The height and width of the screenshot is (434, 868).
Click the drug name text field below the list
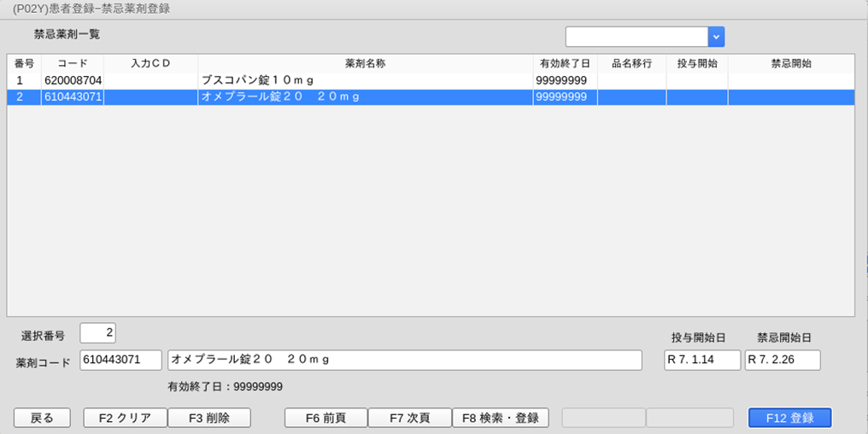404,360
